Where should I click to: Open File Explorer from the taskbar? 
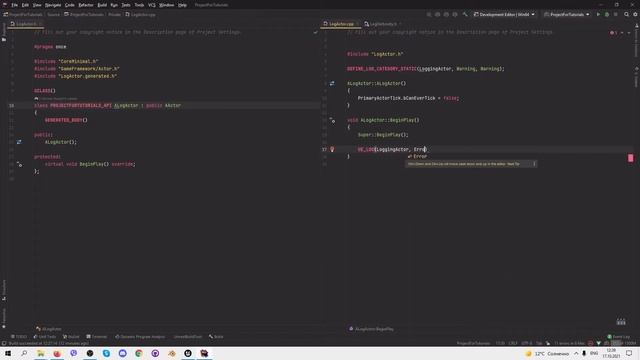click(40, 353)
